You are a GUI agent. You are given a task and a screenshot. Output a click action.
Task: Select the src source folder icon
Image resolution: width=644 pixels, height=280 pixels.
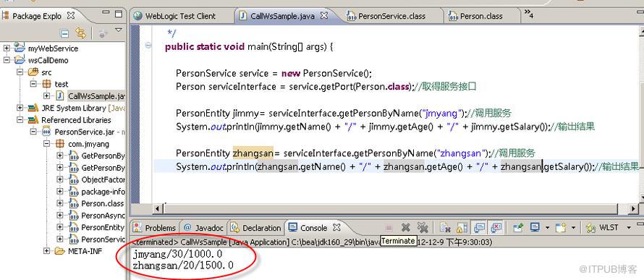pos(33,72)
